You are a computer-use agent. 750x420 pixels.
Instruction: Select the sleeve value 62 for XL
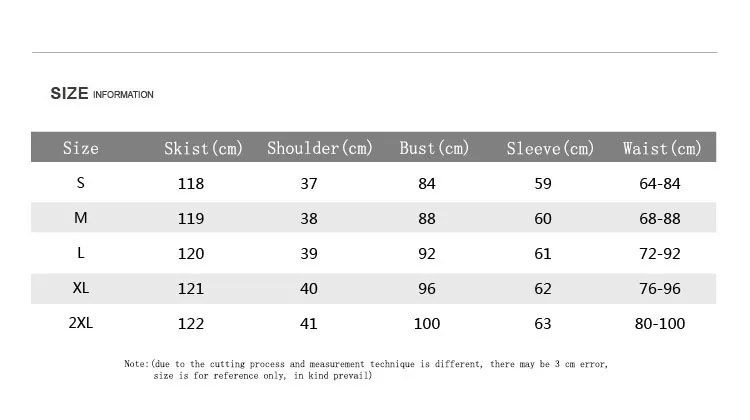pos(543,288)
